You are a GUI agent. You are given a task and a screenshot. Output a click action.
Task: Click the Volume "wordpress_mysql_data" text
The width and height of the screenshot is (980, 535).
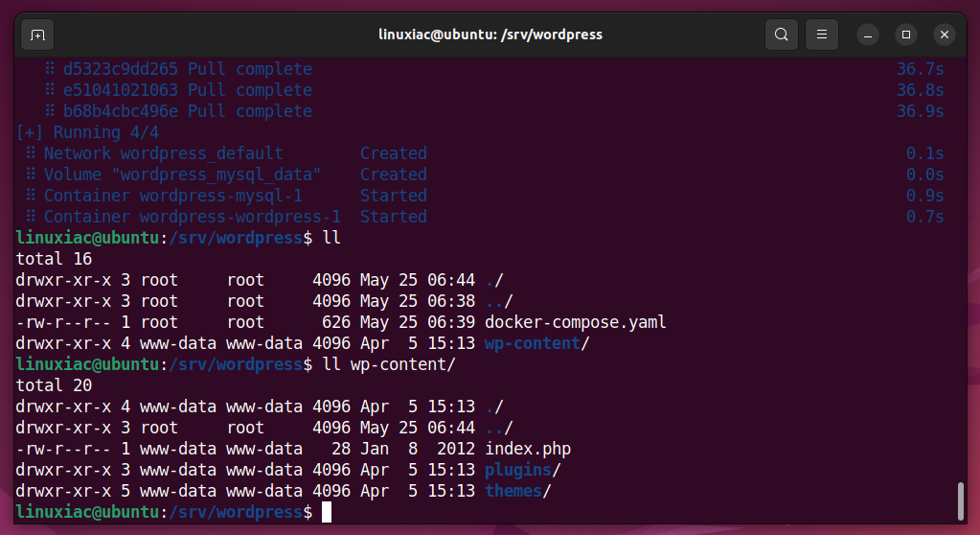click(x=182, y=174)
